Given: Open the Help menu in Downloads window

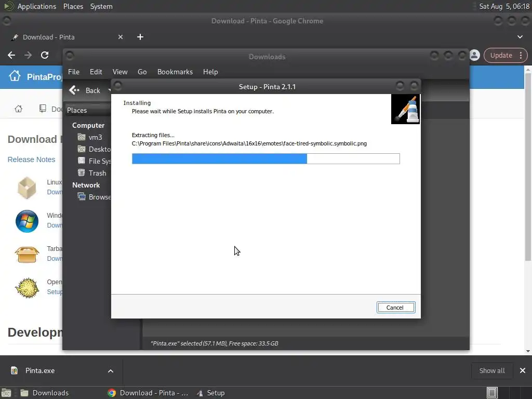Looking at the screenshot, I should pyautogui.click(x=210, y=72).
